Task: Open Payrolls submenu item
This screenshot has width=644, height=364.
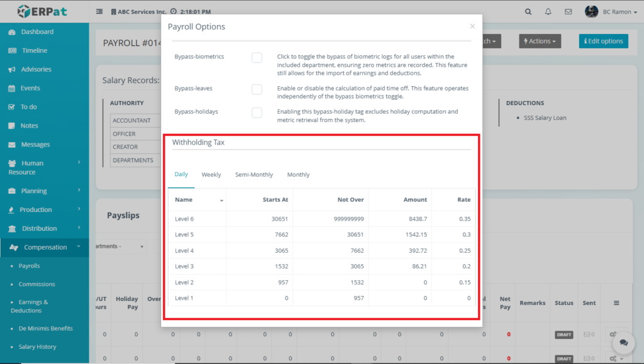Action: [x=29, y=266]
